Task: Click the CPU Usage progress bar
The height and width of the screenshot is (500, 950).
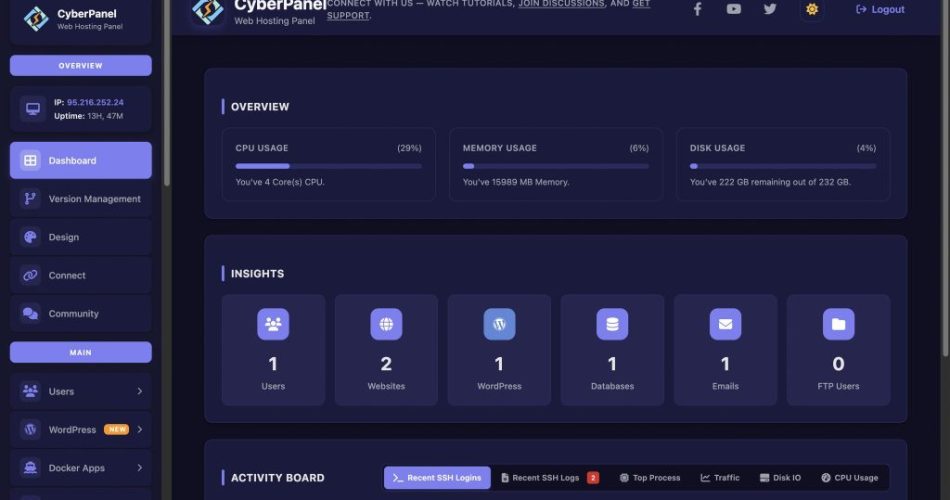Action: (328, 166)
